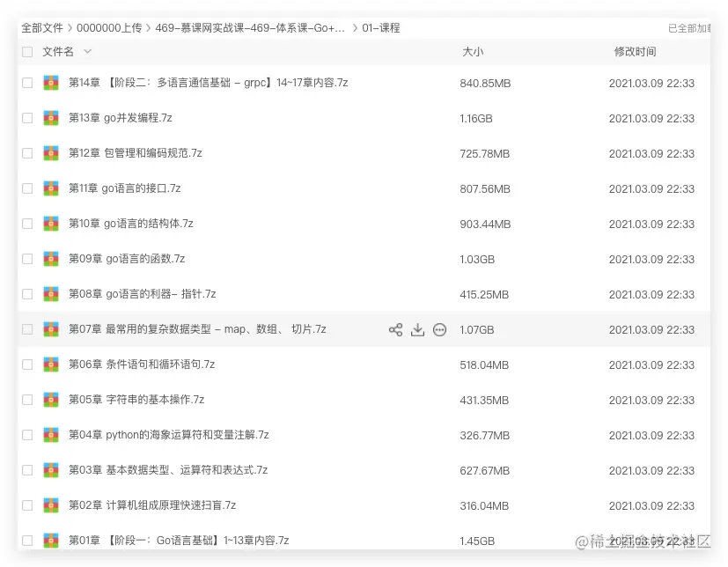This screenshot has height=567, width=728.
Task: Click the download icon for 第07章 file
Action: (417, 329)
